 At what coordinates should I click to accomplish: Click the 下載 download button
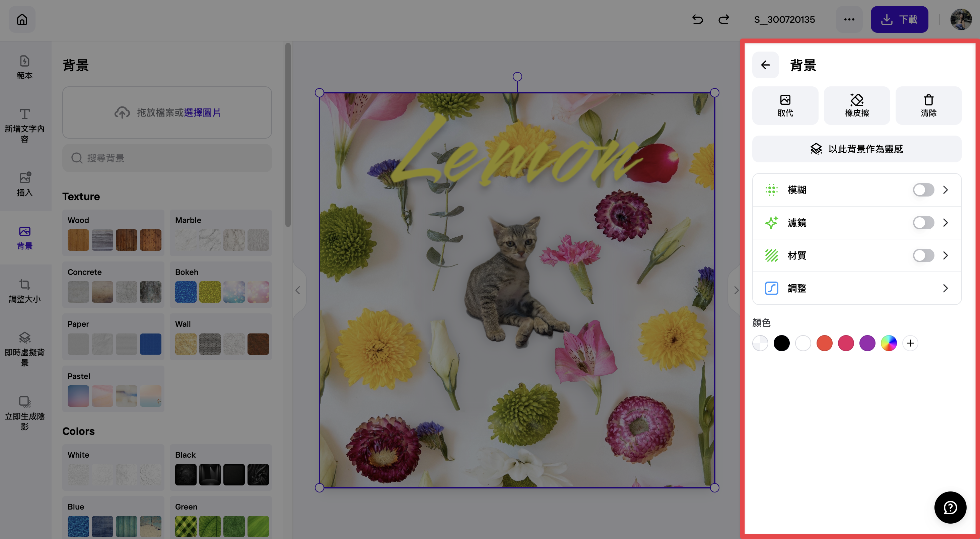point(899,19)
